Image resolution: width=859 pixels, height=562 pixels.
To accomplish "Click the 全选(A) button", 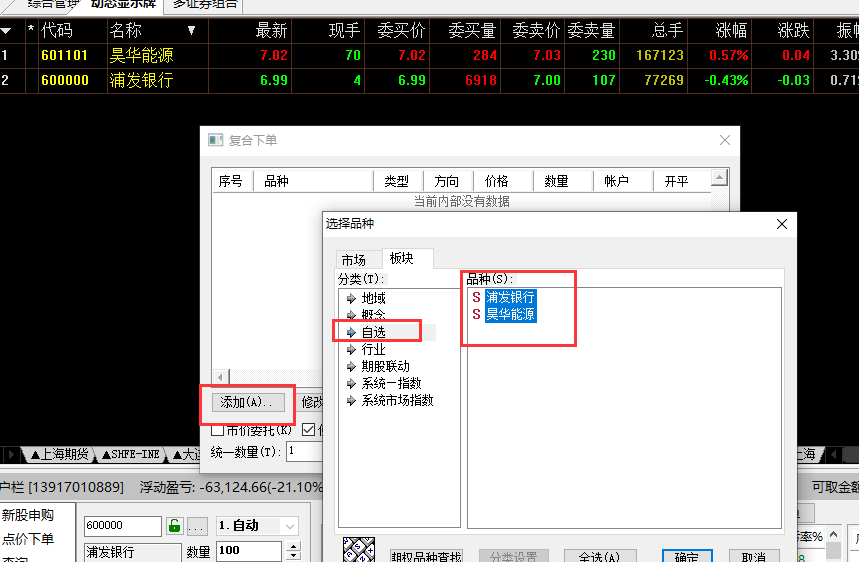I will pos(600,556).
